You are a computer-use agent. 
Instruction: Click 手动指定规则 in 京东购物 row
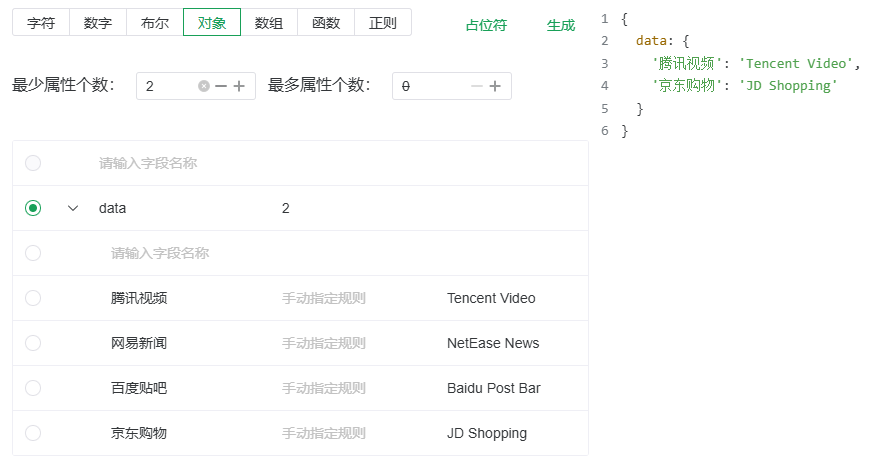(323, 433)
